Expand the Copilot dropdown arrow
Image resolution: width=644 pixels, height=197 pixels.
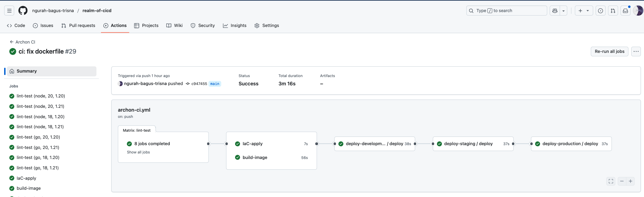pyautogui.click(x=563, y=11)
